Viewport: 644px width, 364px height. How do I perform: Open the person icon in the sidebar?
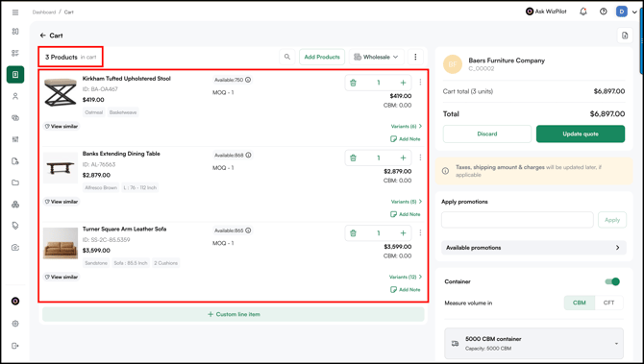tap(15, 96)
